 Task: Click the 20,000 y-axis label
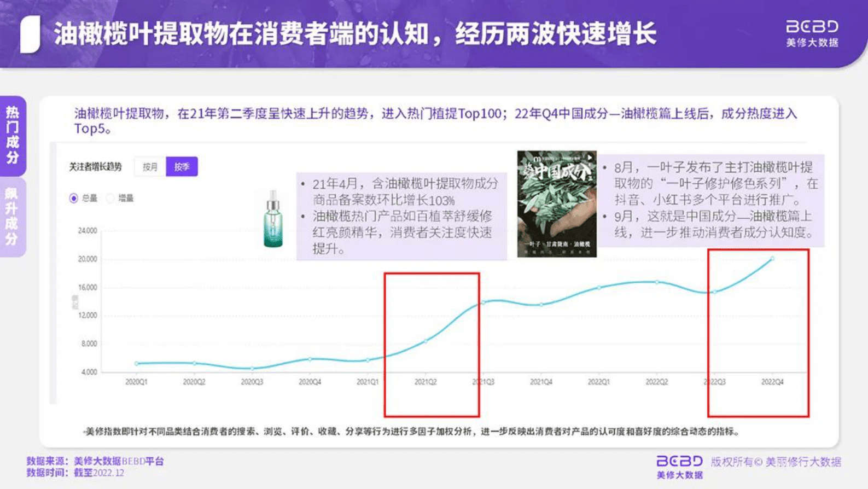pos(88,259)
